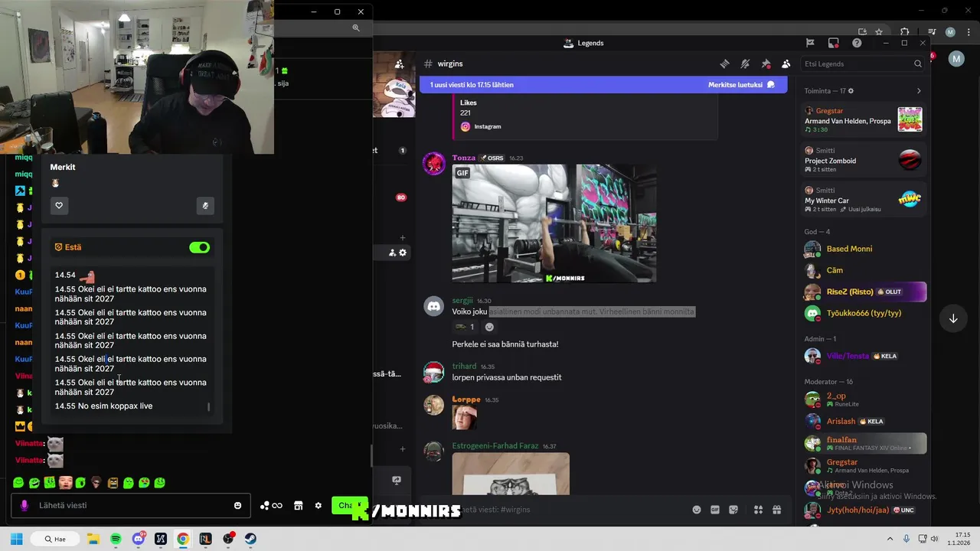Click trihard username in chat
The width and height of the screenshot is (980, 551).
tap(464, 367)
